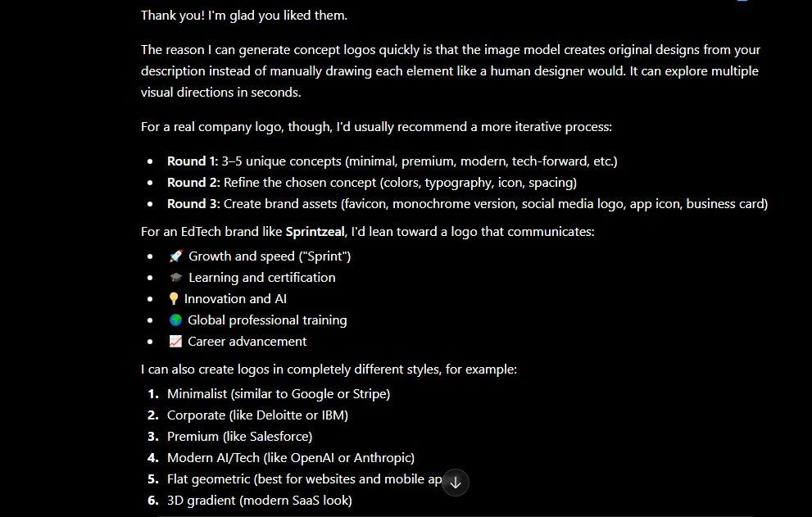Click the "Career advancement" bullet text

point(247,342)
